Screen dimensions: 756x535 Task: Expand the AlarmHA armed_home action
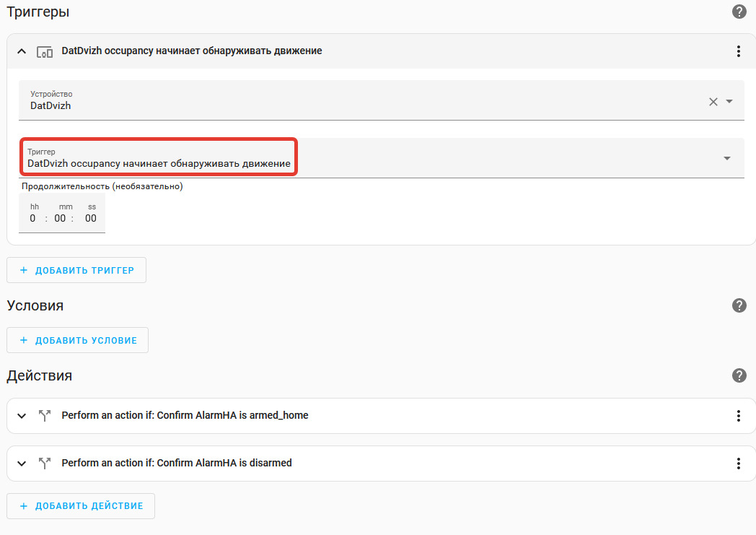(x=22, y=416)
